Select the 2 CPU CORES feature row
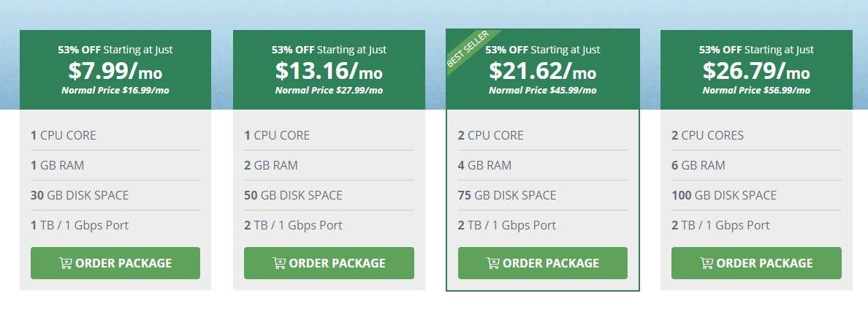 point(756,136)
